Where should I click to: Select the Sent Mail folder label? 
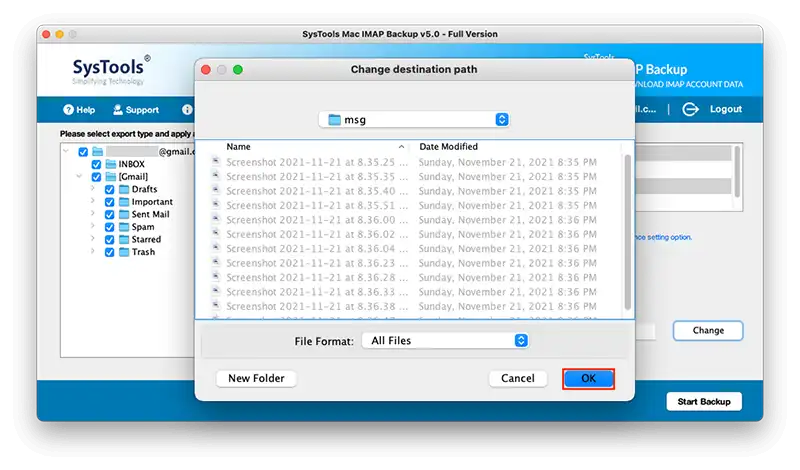[151, 214]
